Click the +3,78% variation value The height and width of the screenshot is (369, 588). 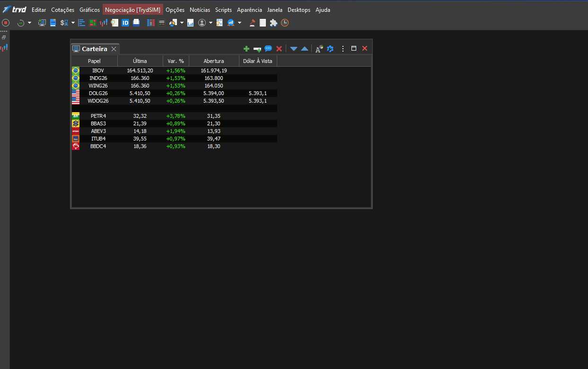[x=176, y=116]
